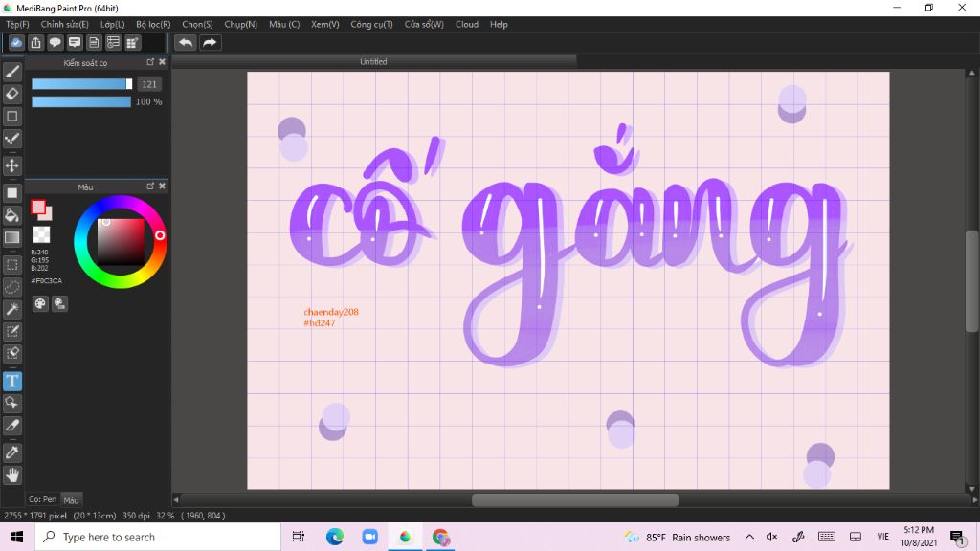Open the Chọn(S) menu

(x=197, y=24)
